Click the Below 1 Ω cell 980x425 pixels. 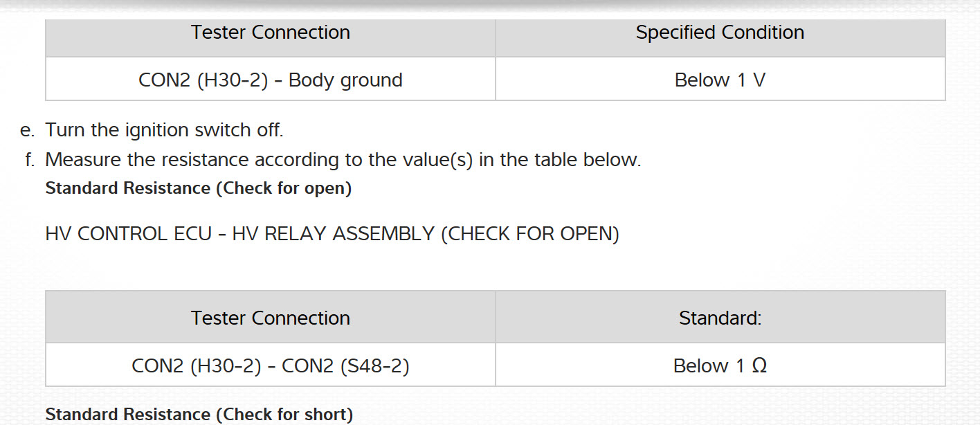[x=720, y=365]
